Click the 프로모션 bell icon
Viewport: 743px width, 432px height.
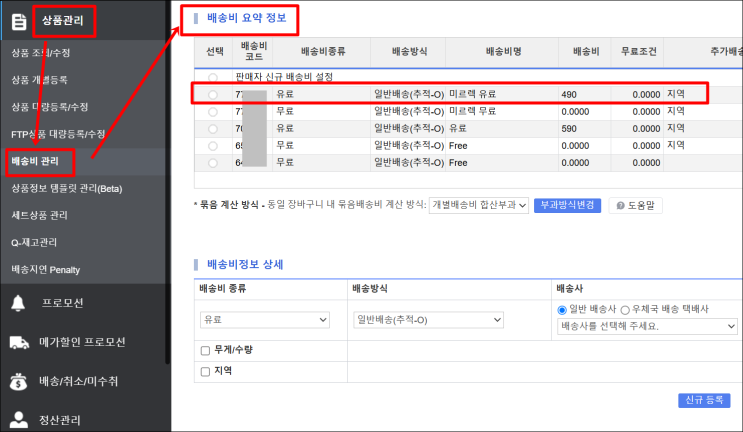(x=18, y=303)
